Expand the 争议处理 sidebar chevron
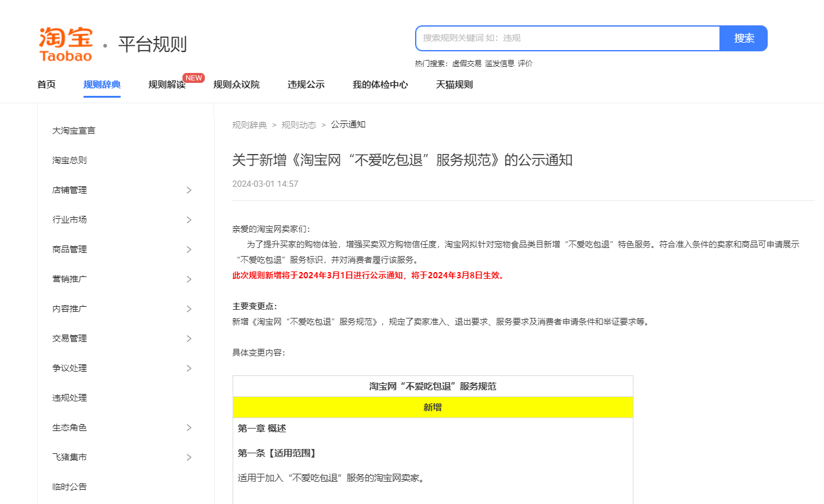 pyautogui.click(x=189, y=368)
